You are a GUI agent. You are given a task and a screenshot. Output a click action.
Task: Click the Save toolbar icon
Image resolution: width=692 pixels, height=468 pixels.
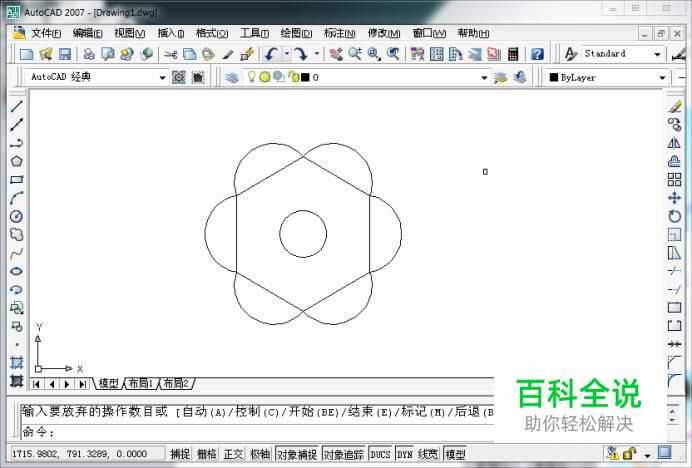pos(65,54)
